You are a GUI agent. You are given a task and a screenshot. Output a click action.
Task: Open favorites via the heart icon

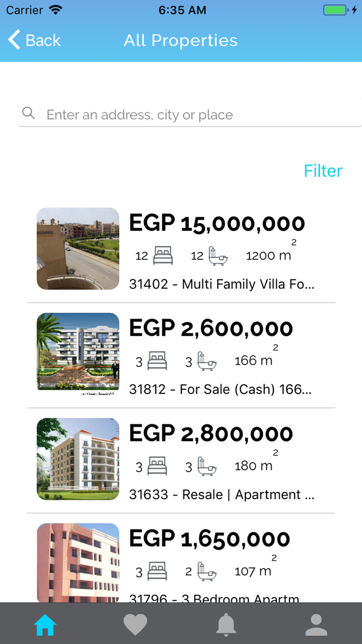pyautogui.click(x=135, y=624)
